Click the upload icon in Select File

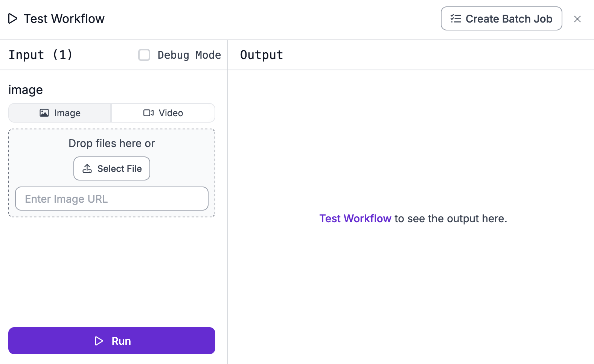[87, 168]
